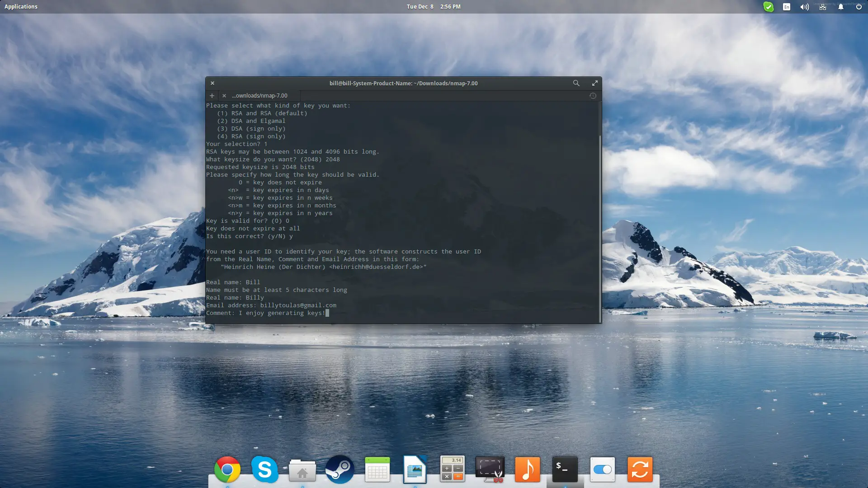This screenshot has height=488, width=868.
Task: Add a new terminal tab
Action: click(x=212, y=96)
